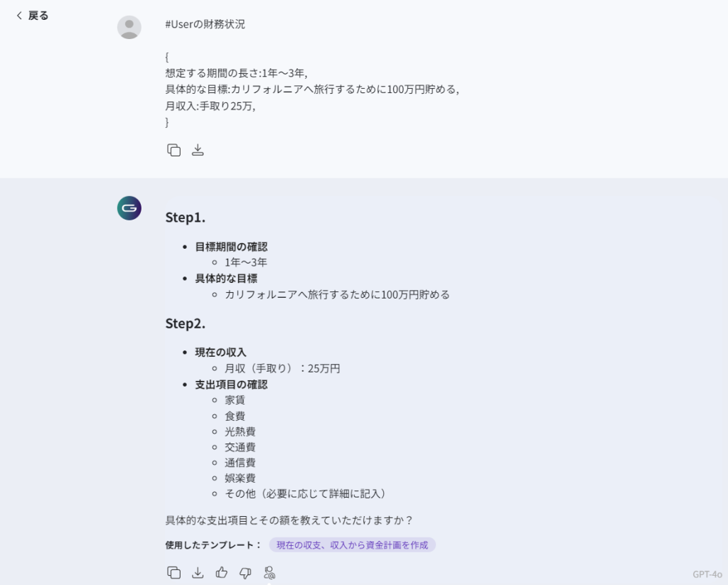Click the back chevron arrow
This screenshot has height=585, width=728.
click(x=19, y=16)
